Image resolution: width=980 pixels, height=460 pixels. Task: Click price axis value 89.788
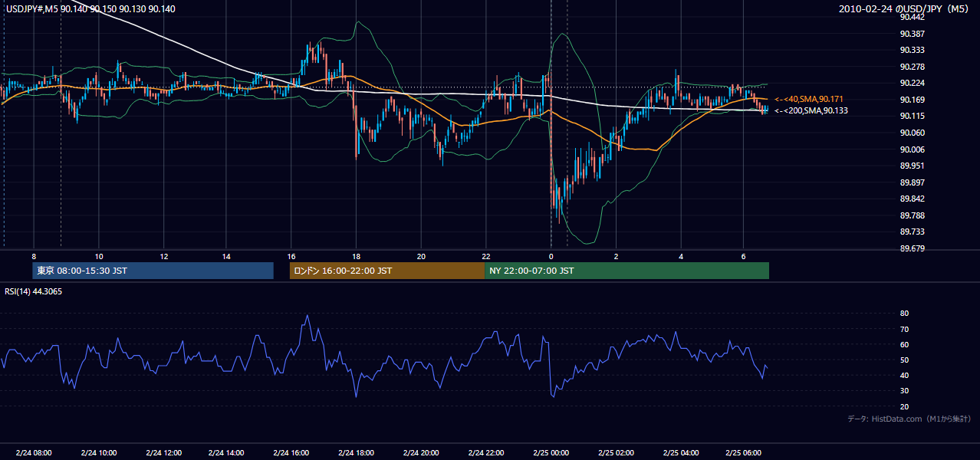pyautogui.click(x=913, y=215)
